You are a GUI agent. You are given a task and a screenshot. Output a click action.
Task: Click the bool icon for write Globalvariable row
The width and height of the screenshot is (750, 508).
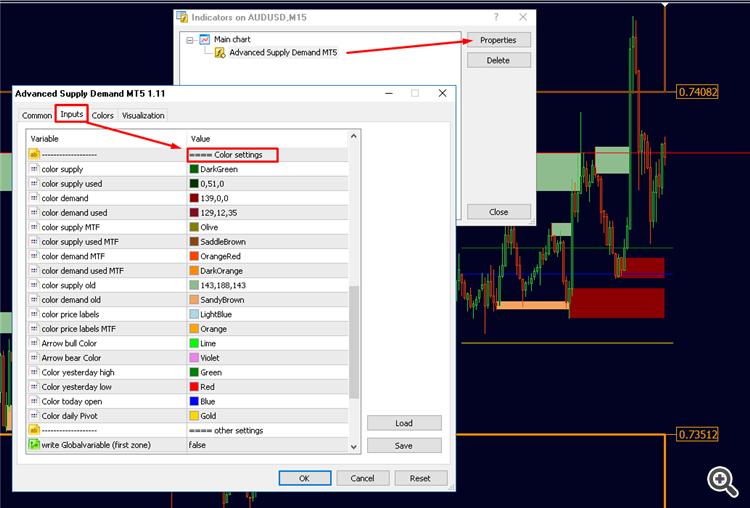pyautogui.click(x=34, y=445)
